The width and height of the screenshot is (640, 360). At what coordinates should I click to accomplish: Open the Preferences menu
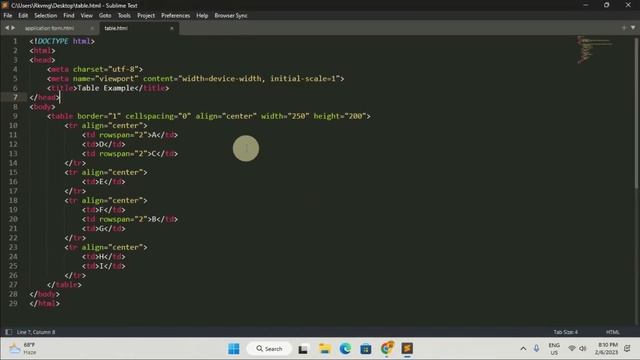coord(176,16)
